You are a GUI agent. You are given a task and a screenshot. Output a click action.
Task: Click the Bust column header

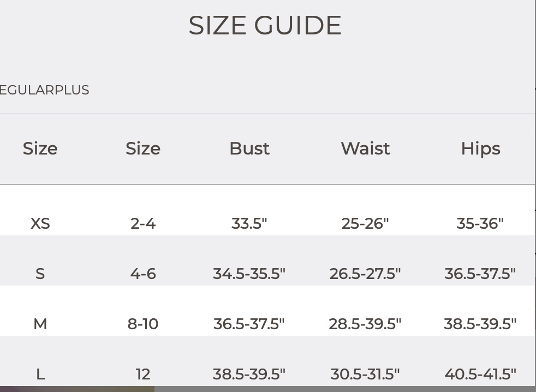(249, 149)
